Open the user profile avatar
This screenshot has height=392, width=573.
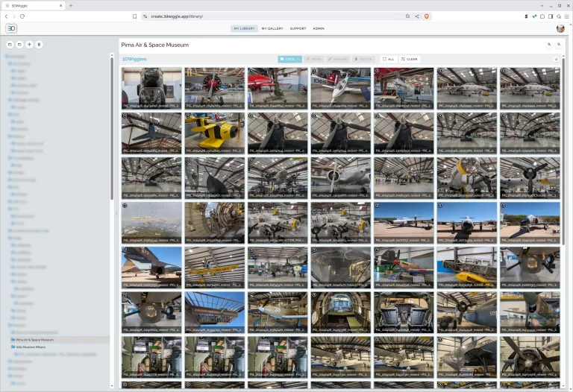tap(560, 28)
